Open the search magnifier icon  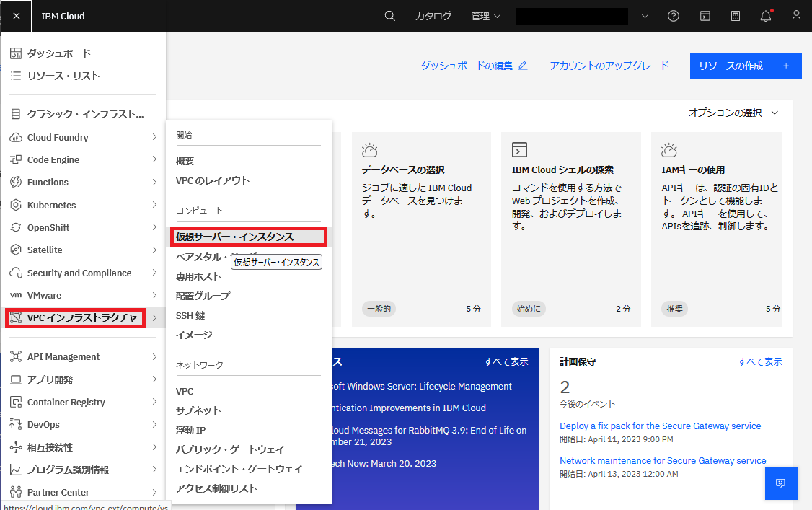(x=390, y=16)
